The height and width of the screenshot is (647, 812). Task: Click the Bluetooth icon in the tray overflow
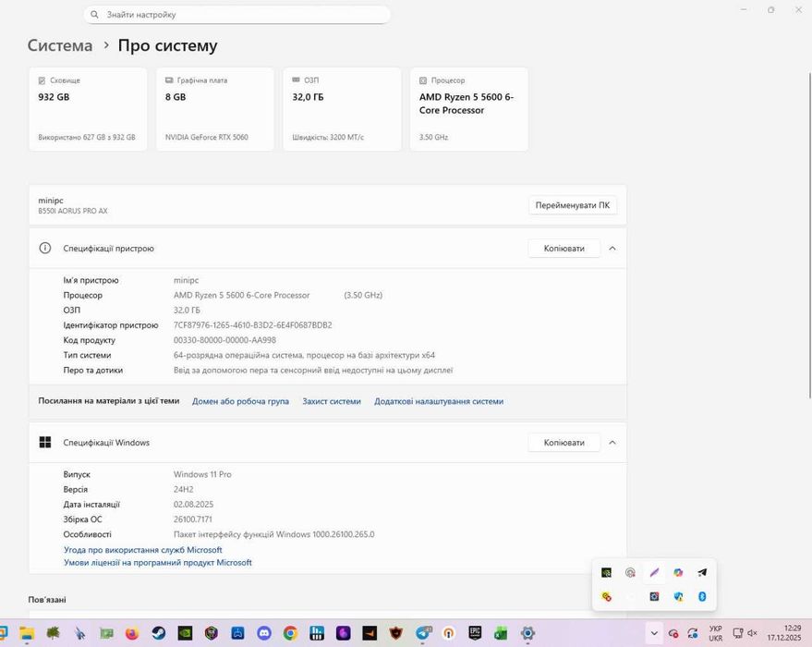(702, 597)
